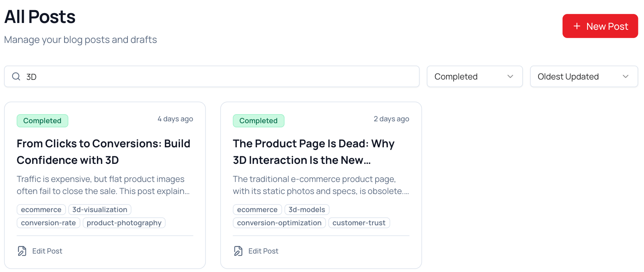The width and height of the screenshot is (644, 272).
Task: Open the Completed status filter dropdown
Action: click(x=474, y=76)
